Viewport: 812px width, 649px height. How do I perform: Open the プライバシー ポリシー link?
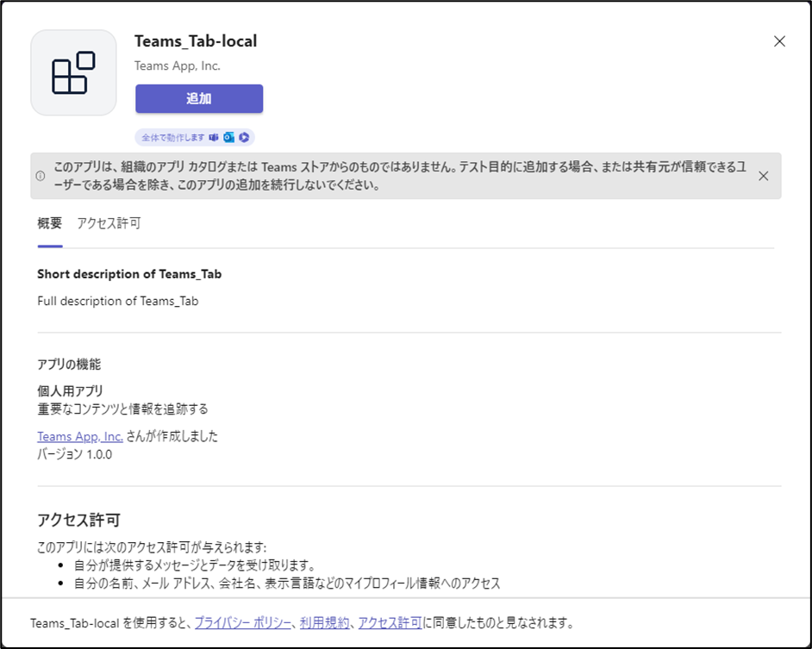click(x=243, y=623)
